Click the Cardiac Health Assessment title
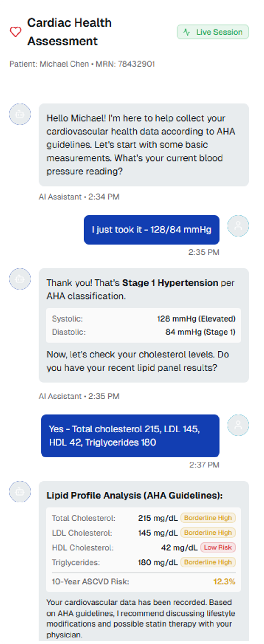 (69, 32)
